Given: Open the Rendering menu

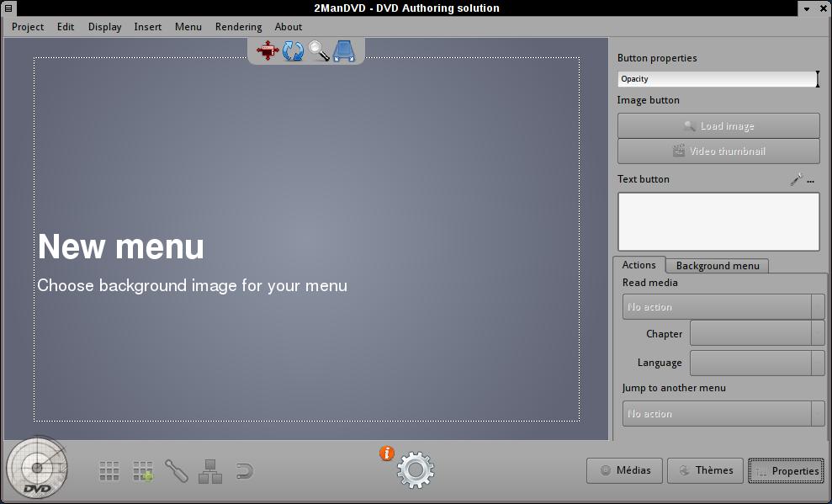Looking at the screenshot, I should [238, 27].
